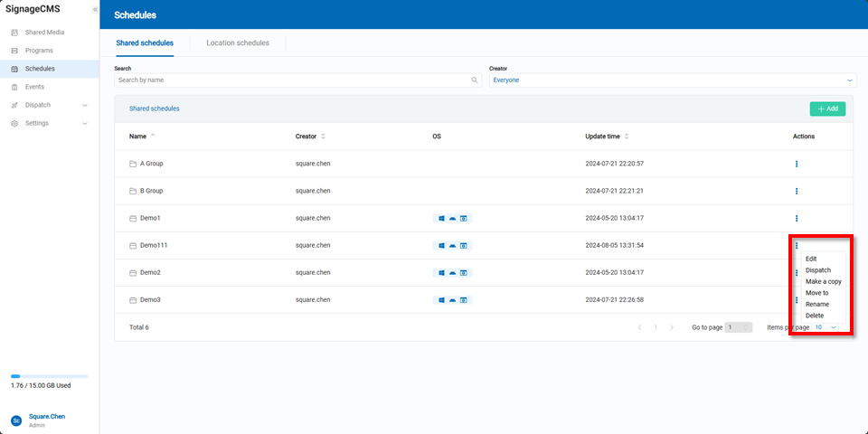Open the actions menu for A Group

(x=796, y=164)
